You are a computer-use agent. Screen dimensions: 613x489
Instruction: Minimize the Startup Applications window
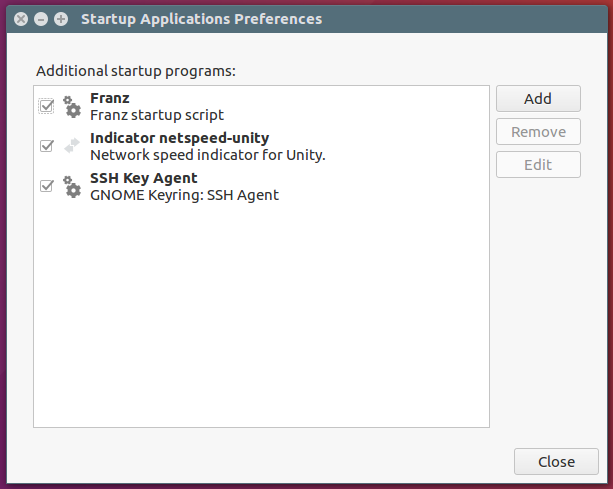(41, 19)
